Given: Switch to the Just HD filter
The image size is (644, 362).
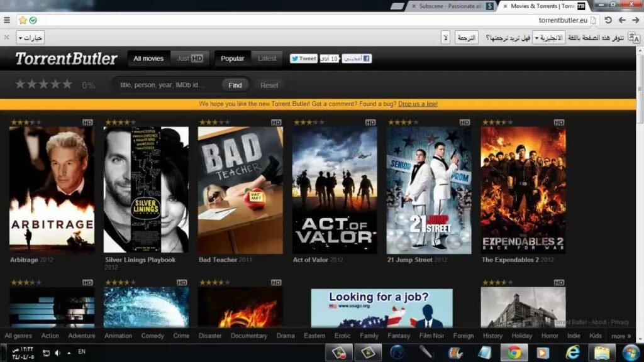Looking at the screenshot, I should pos(190,58).
